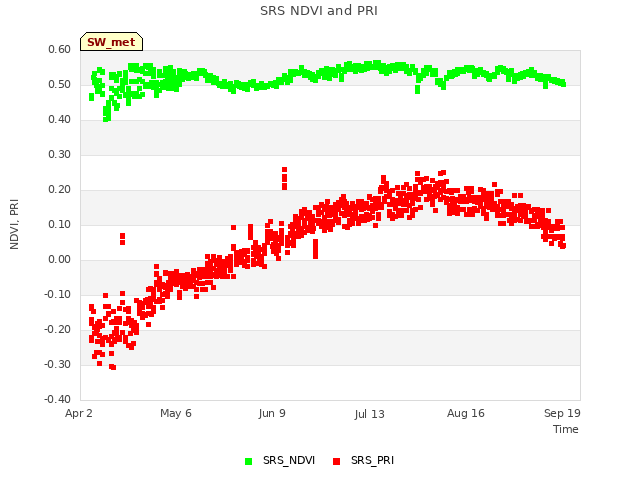The width and height of the screenshot is (640, 480).
Task: Select the SRS_PRI legend label
Action: [372, 460]
